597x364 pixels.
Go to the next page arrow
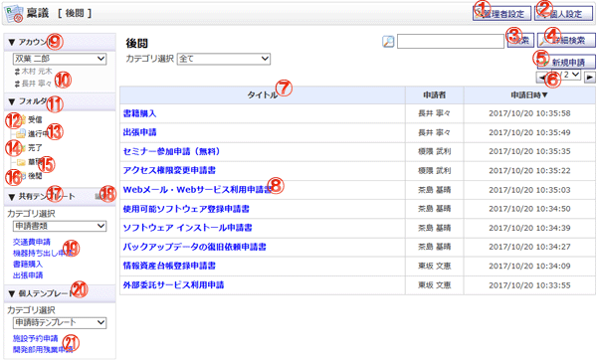click(x=590, y=78)
